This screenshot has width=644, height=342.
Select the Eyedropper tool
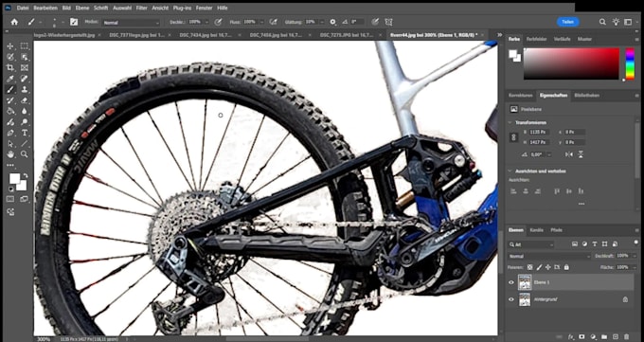click(10, 79)
